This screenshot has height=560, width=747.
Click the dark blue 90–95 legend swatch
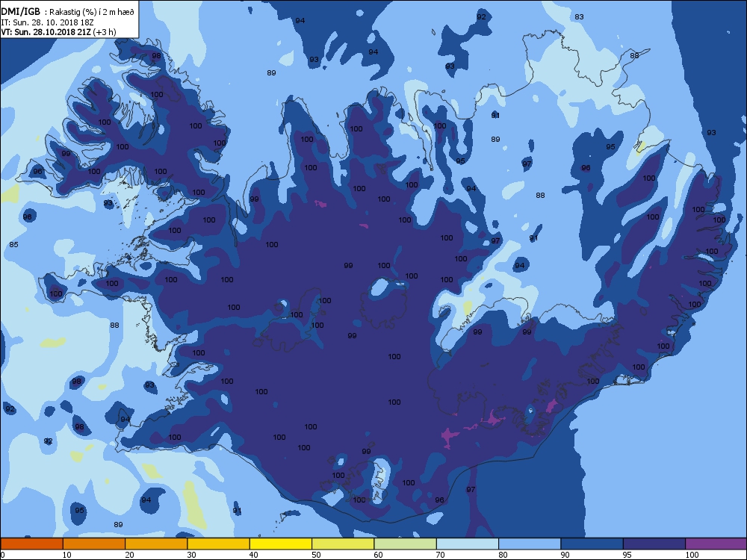pos(592,544)
